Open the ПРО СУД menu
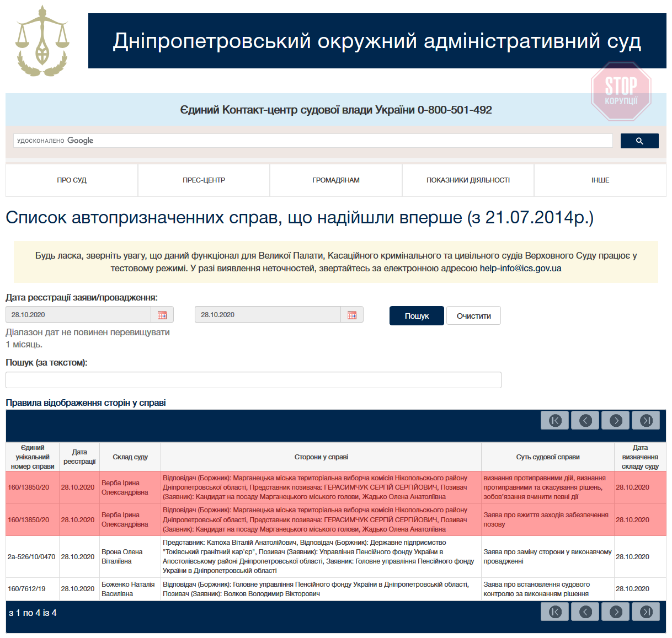The height and width of the screenshot is (638, 672). (71, 180)
